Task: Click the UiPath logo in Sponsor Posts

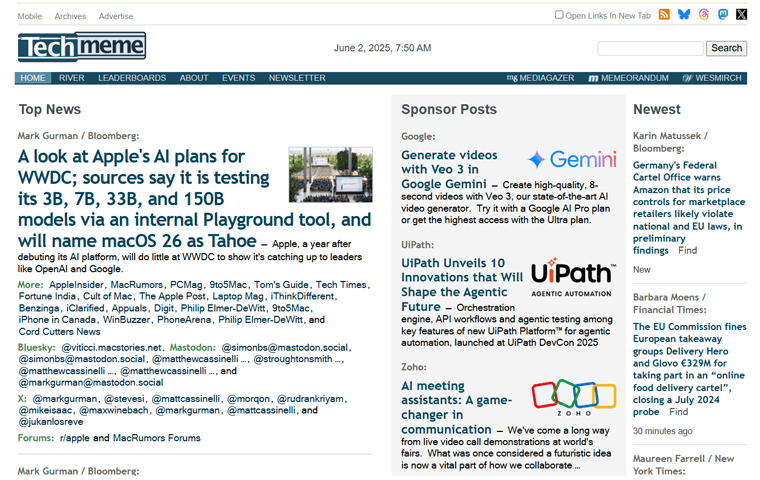Action: click(x=571, y=277)
